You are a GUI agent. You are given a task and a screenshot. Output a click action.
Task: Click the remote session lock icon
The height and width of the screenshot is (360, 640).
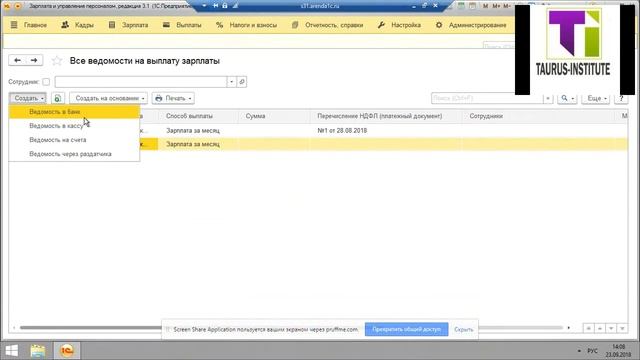(x=225, y=6)
